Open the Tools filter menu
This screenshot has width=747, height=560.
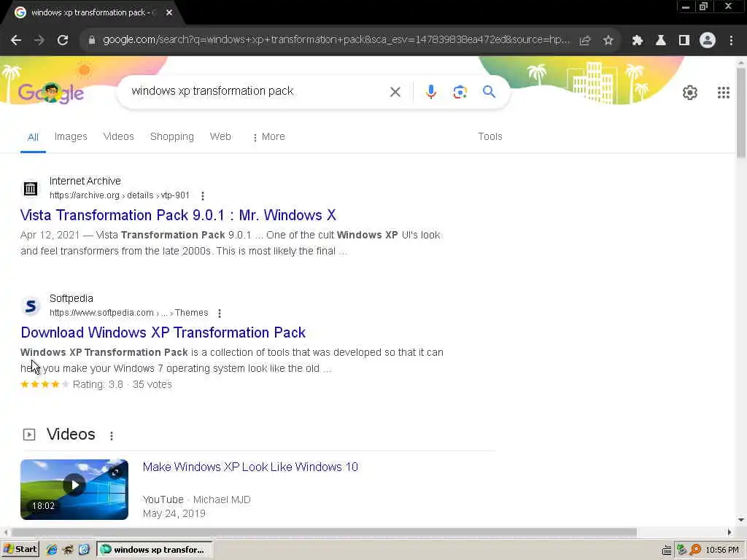pyautogui.click(x=489, y=136)
